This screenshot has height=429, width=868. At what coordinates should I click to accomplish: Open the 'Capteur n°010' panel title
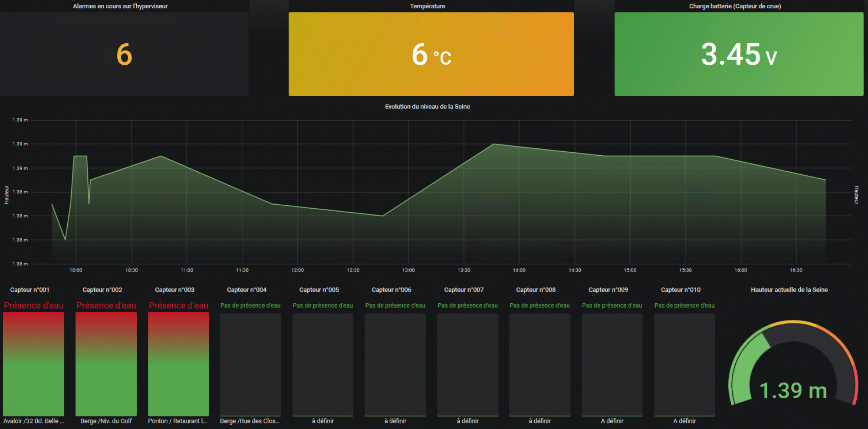(681, 290)
